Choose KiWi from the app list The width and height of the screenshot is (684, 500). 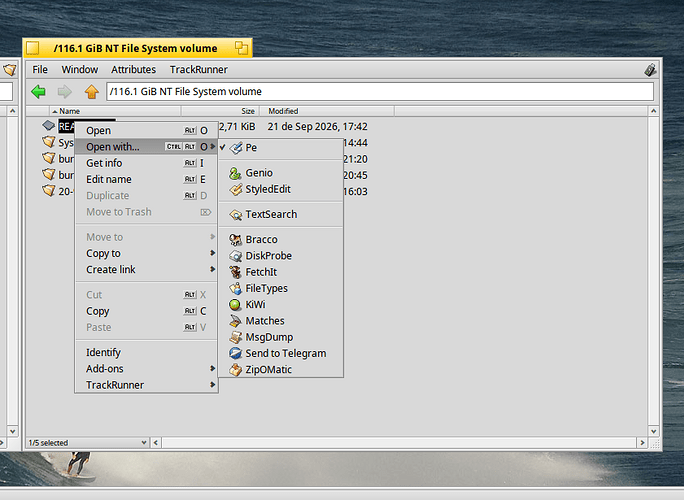pos(281,305)
